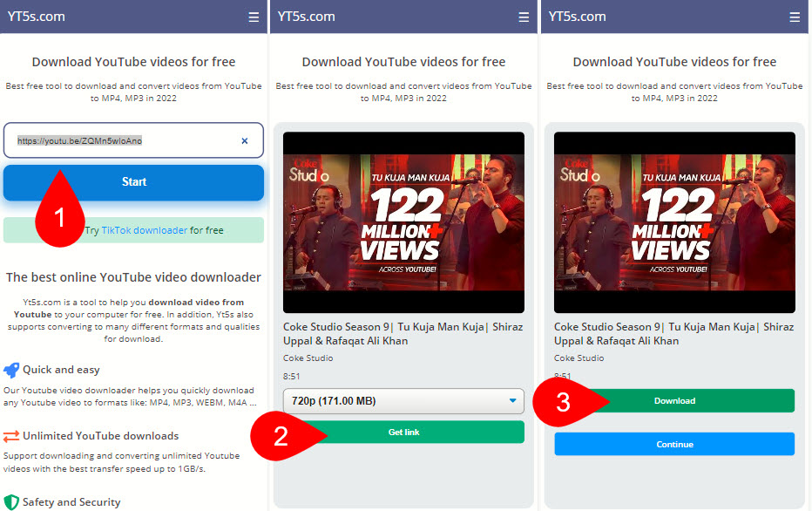The width and height of the screenshot is (812, 511).
Task: Click the green Download button
Action: pos(674,400)
